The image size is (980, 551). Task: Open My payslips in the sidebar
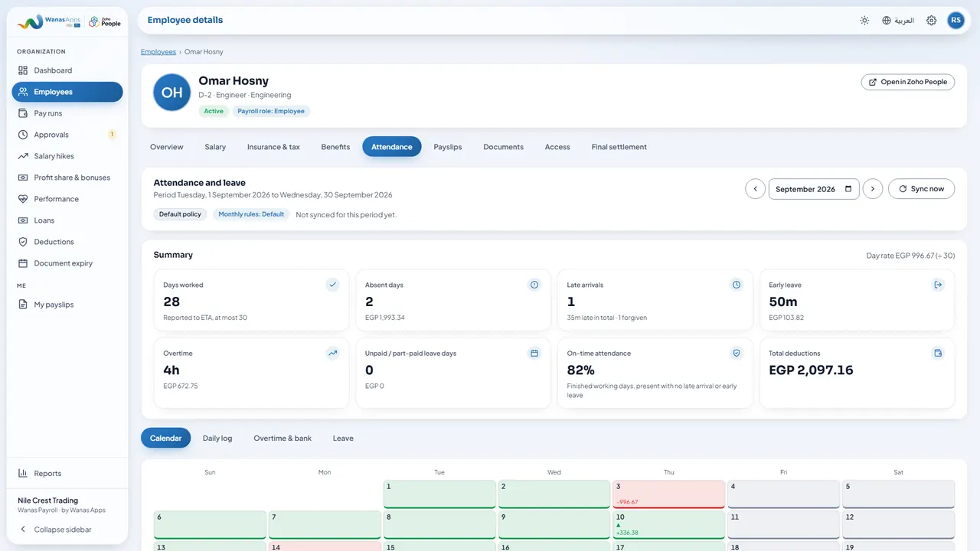[67, 305]
